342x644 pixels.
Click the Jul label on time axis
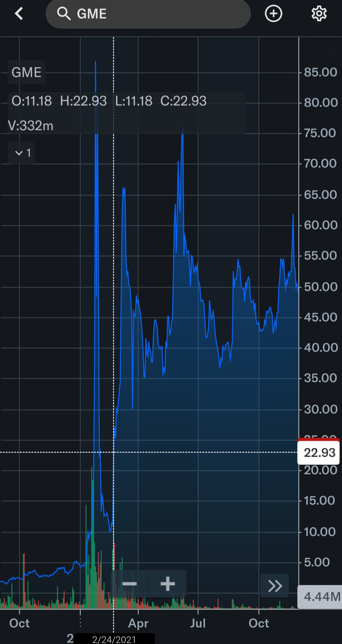click(x=198, y=623)
